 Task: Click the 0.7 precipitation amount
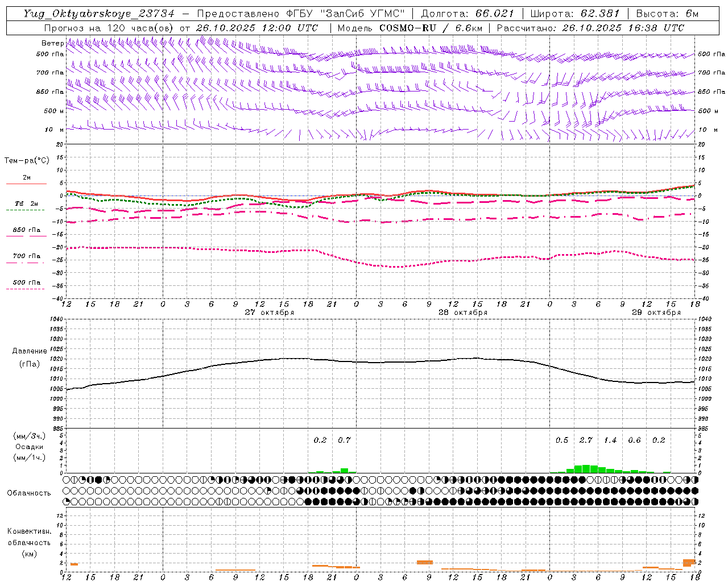click(x=344, y=440)
